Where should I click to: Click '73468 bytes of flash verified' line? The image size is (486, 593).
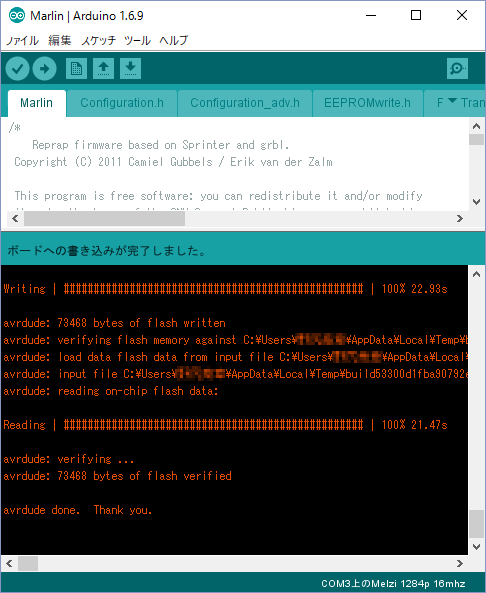point(117,476)
